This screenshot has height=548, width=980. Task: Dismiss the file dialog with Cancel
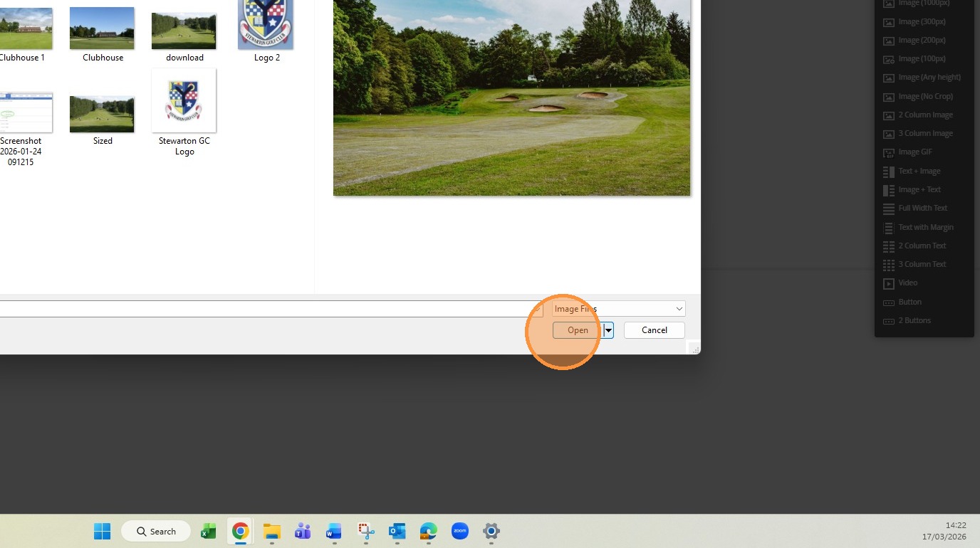tap(655, 330)
